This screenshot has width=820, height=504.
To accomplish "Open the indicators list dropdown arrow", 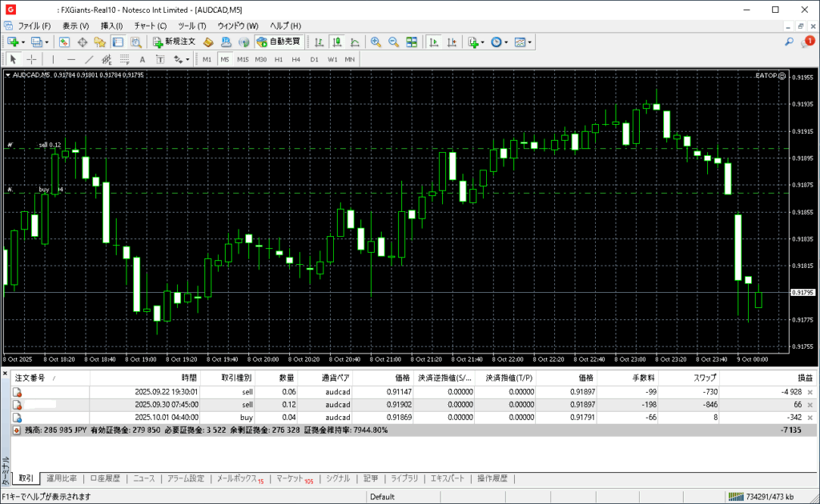I will pyautogui.click(x=482, y=42).
